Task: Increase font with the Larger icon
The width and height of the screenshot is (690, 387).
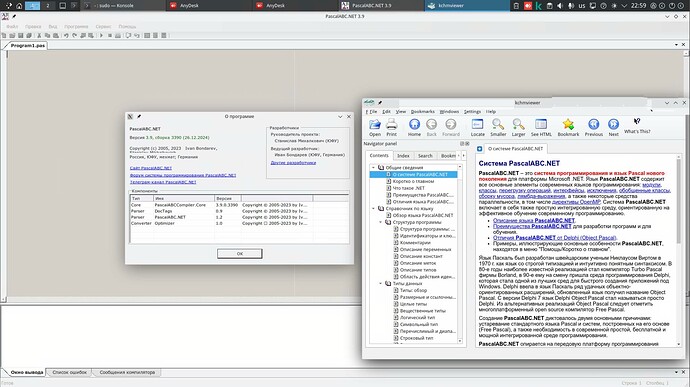Action: coord(518,125)
